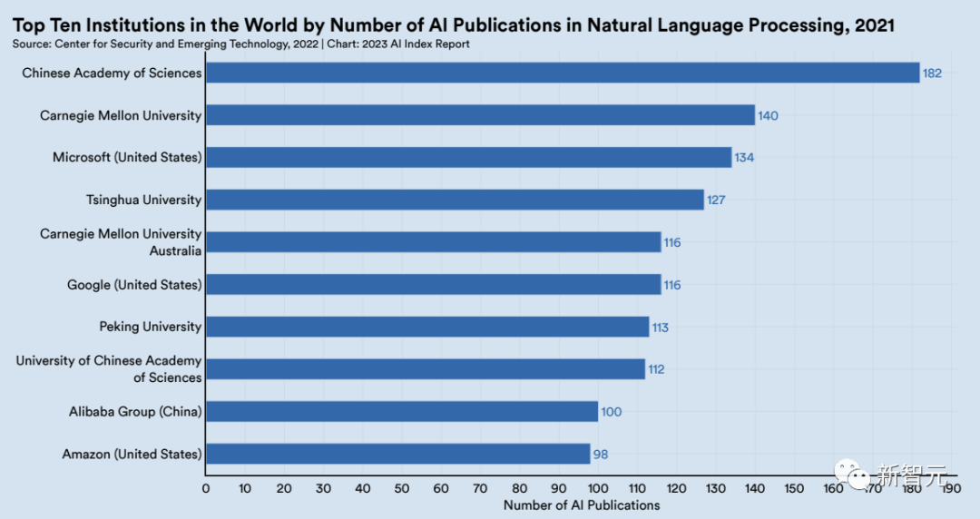Click the "Number of AI Publications" axis title
Image resolution: width=980 pixels, height=519 pixels.
click(x=582, y=505)
